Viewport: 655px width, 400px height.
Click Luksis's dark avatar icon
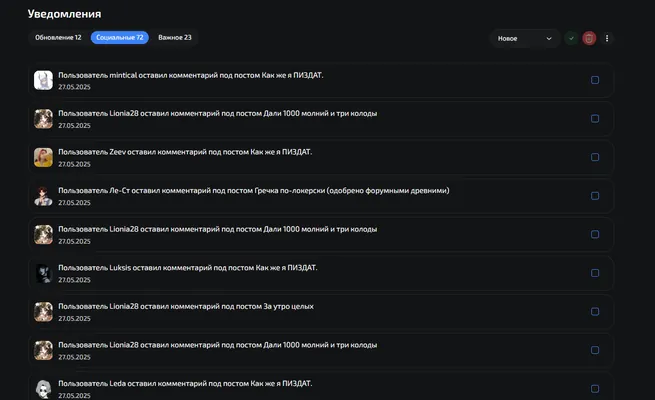pos(43,273)
